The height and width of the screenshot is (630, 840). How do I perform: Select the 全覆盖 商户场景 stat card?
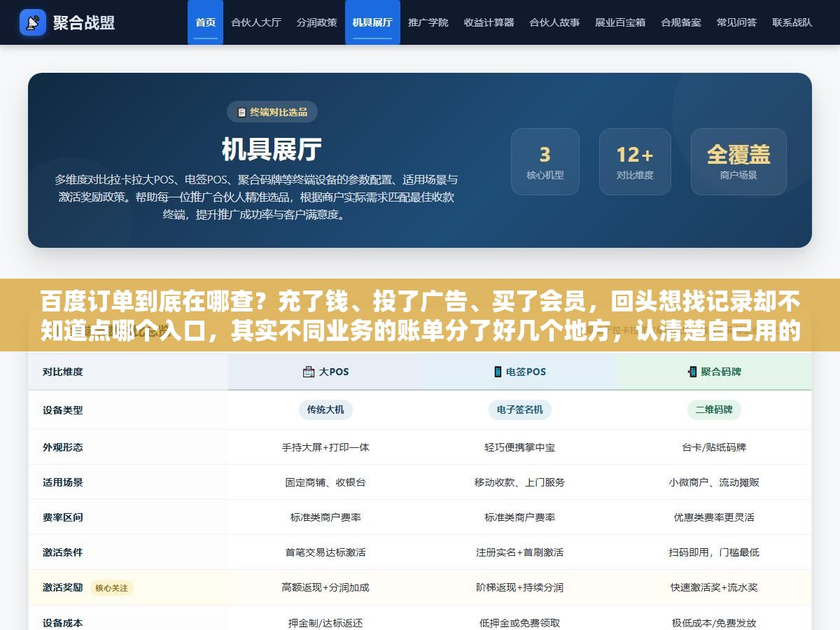tap(738, 162)
